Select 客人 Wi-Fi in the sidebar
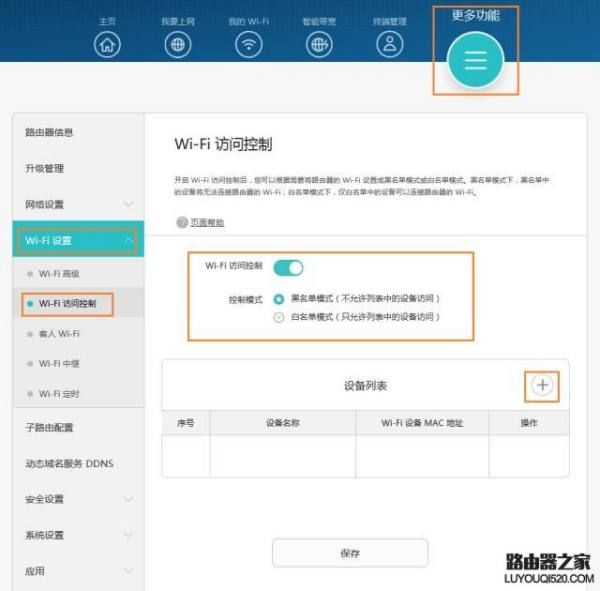 coord(60,334)
